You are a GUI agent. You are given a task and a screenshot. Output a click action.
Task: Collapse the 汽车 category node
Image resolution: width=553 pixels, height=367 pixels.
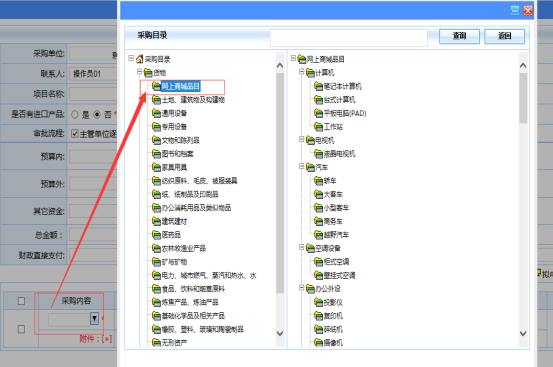[302, 166]
